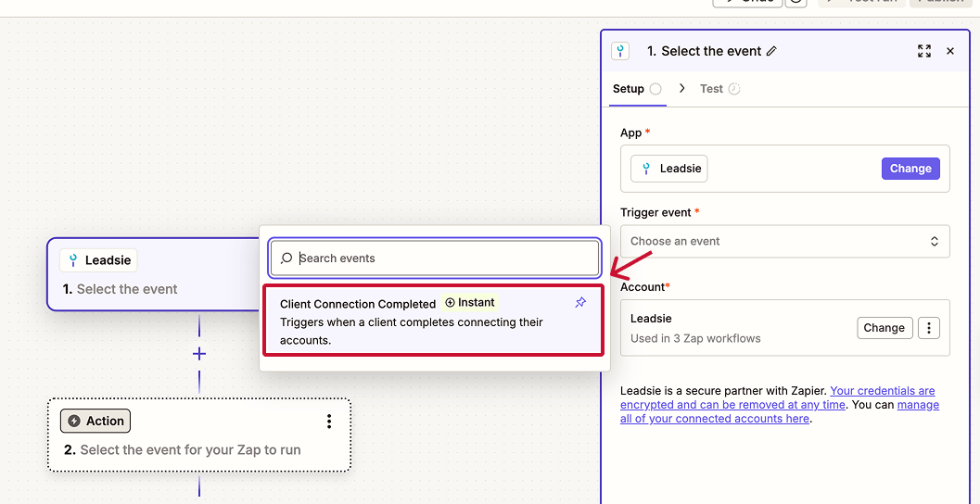Change the Leadsie account
This screenshot has width=980, height=504.
click(885, 328)
